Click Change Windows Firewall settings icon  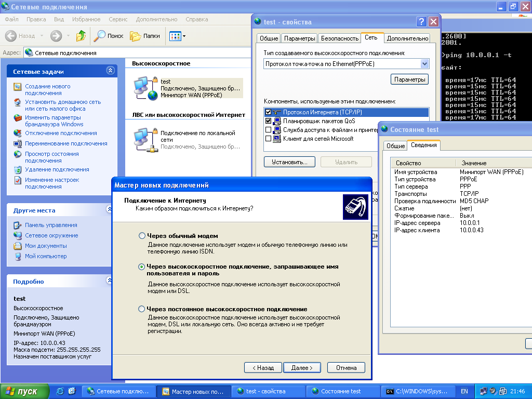[17, 118]
